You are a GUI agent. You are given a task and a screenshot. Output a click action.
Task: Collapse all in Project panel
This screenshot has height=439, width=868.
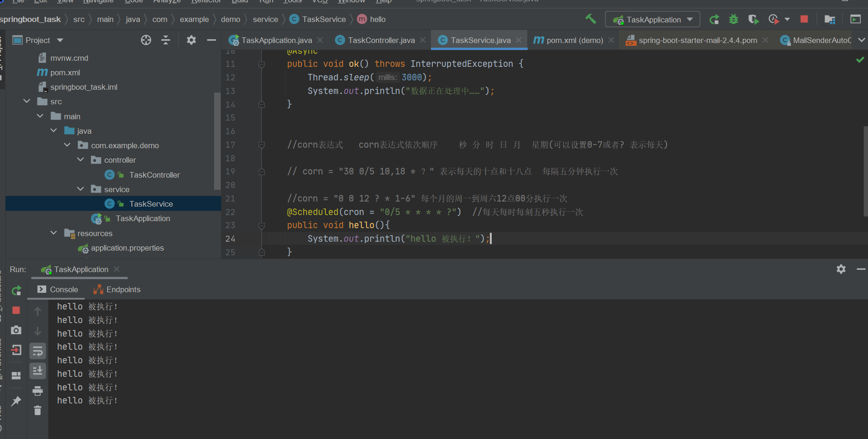165,40
